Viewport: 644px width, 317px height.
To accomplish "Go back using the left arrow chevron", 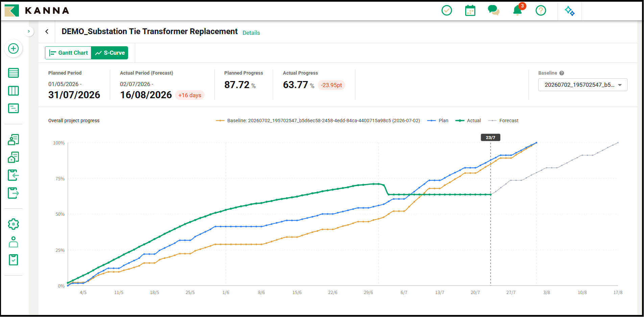I will point(47,31).
